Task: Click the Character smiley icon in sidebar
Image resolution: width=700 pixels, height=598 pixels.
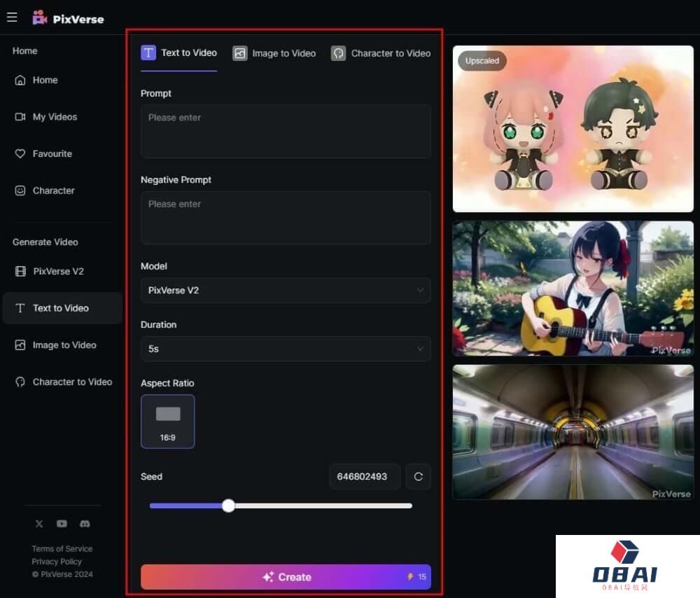Action: 20,190
